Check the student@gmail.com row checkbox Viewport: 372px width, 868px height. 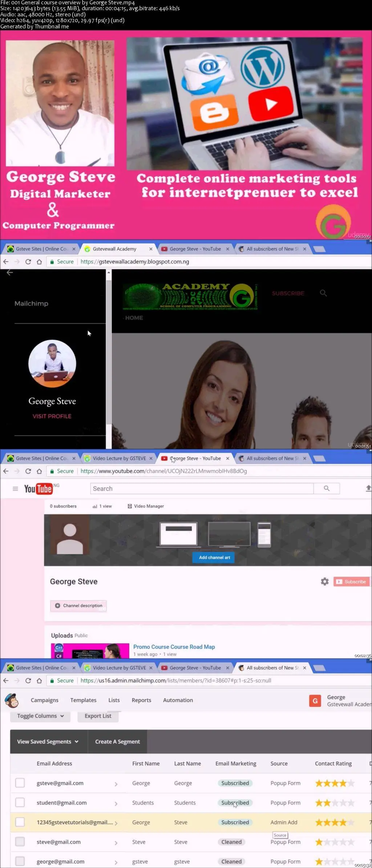pyautogui.click(x=20, y=803)
